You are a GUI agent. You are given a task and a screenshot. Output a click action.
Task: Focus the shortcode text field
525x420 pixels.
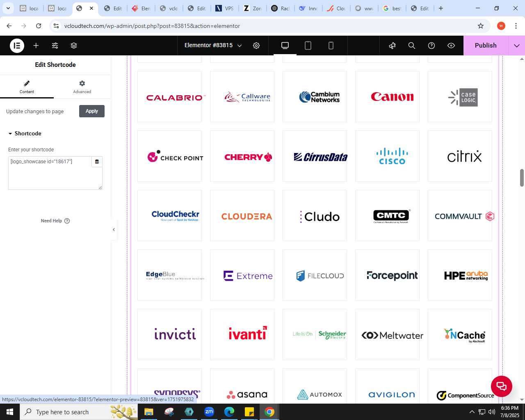[50, 173]
